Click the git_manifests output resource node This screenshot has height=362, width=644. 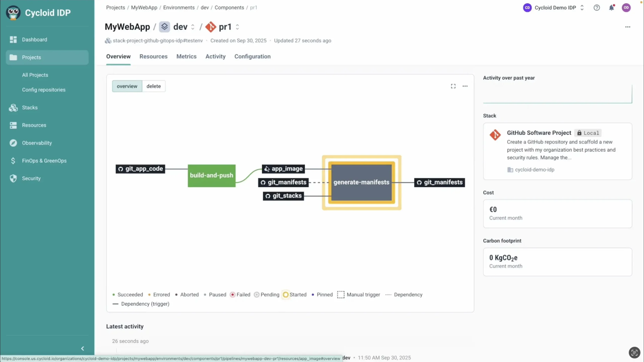pos(439,182)
